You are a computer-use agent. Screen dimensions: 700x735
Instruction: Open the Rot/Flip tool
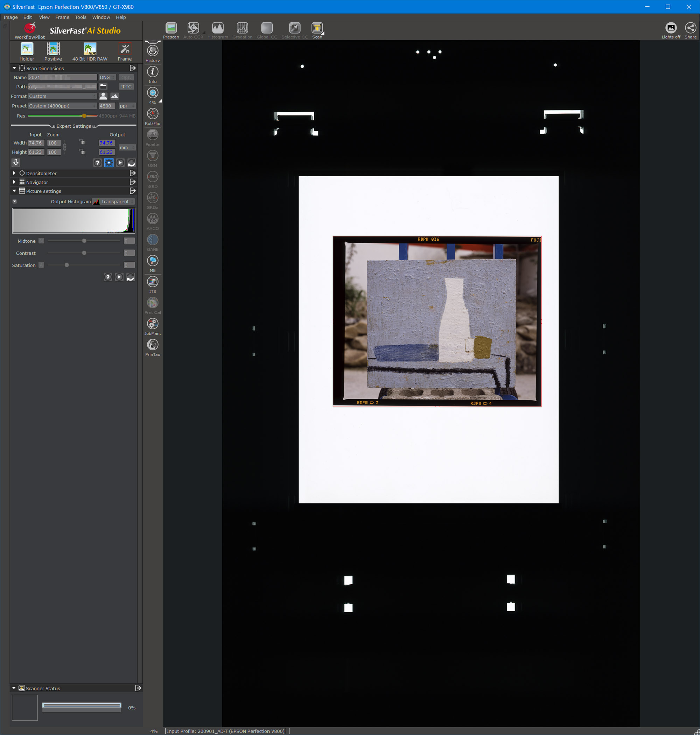coord(153,116)
